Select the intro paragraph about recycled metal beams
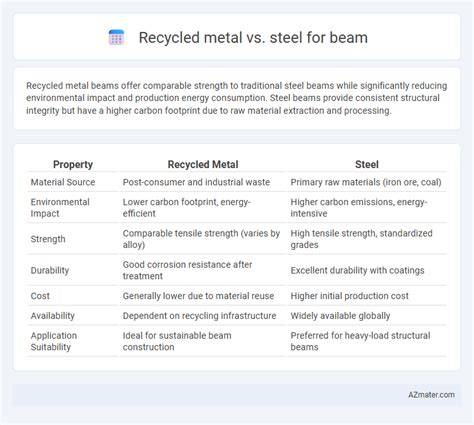This screenshot has width=474, height=425. click(x=237, y=98)
